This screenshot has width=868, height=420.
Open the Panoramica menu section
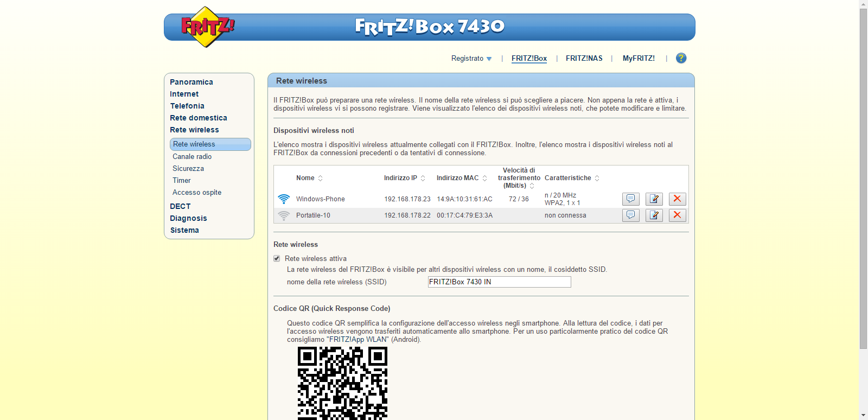point(192,82)
